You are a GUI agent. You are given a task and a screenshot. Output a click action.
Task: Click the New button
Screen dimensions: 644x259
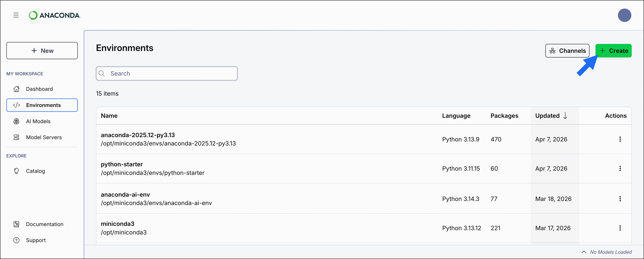coord(42,50)
